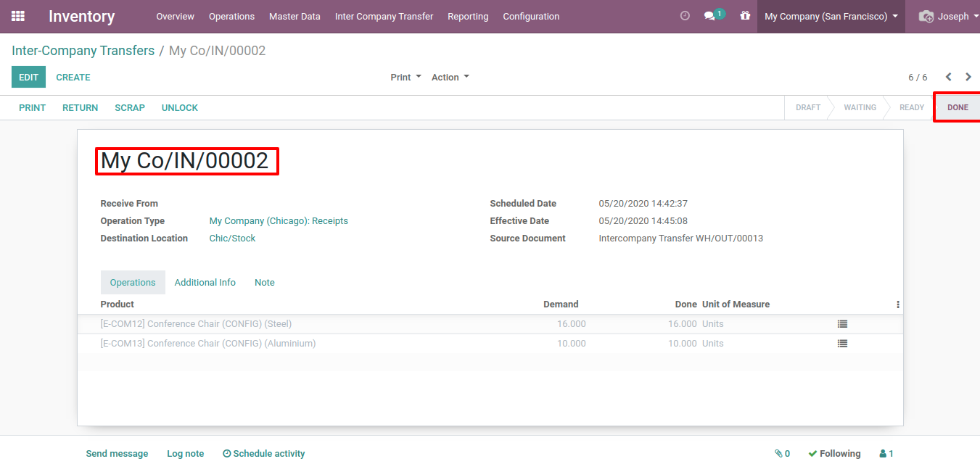Go to next record arrow

(968, 77)
